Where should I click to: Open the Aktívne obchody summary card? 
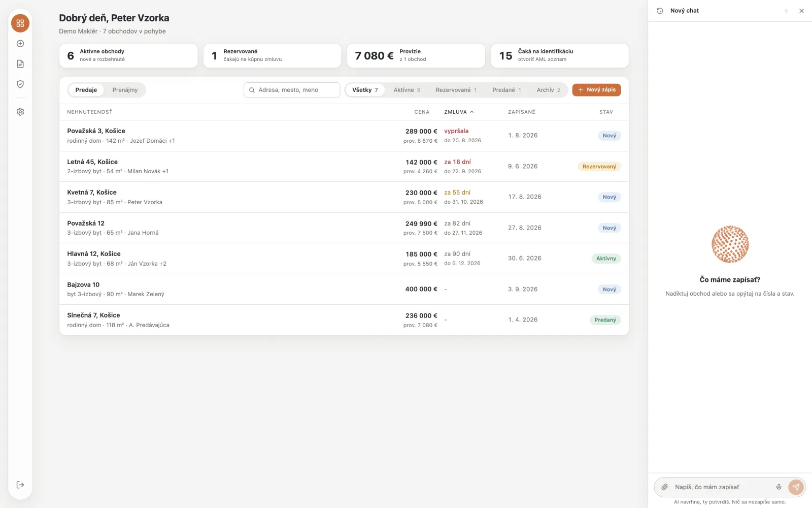tap(128, 55)
